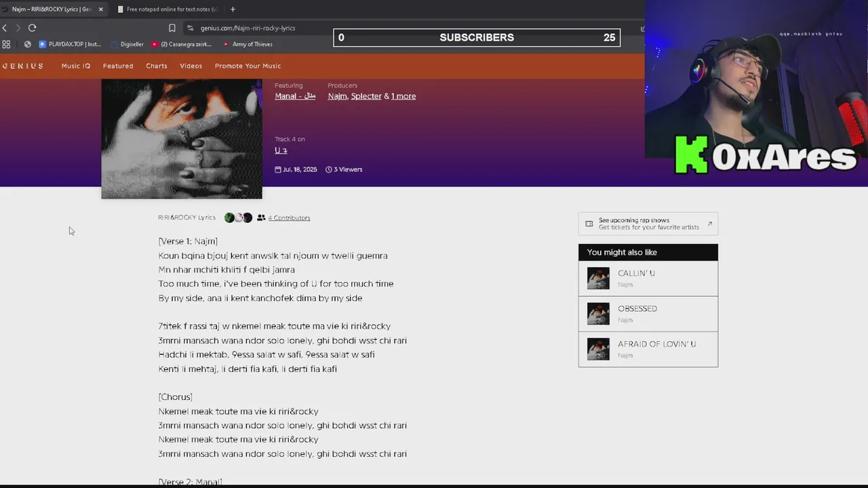The image size is (868, 488).
Task: Reload the Genius page
Action: click(32, 28)
